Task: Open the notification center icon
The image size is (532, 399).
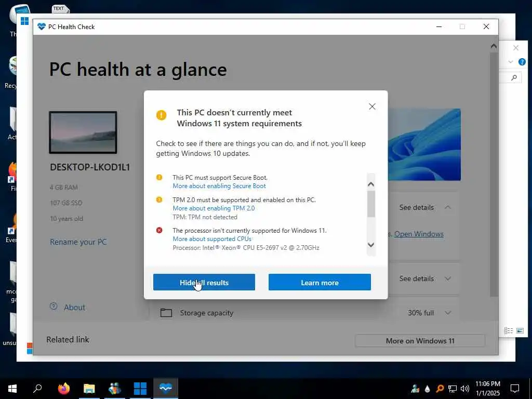Action: (x=515, y=389)
